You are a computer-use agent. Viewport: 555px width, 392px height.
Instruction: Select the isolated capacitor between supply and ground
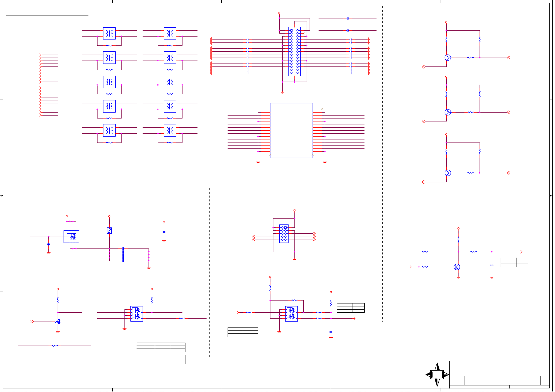click(x=164, y=232)
